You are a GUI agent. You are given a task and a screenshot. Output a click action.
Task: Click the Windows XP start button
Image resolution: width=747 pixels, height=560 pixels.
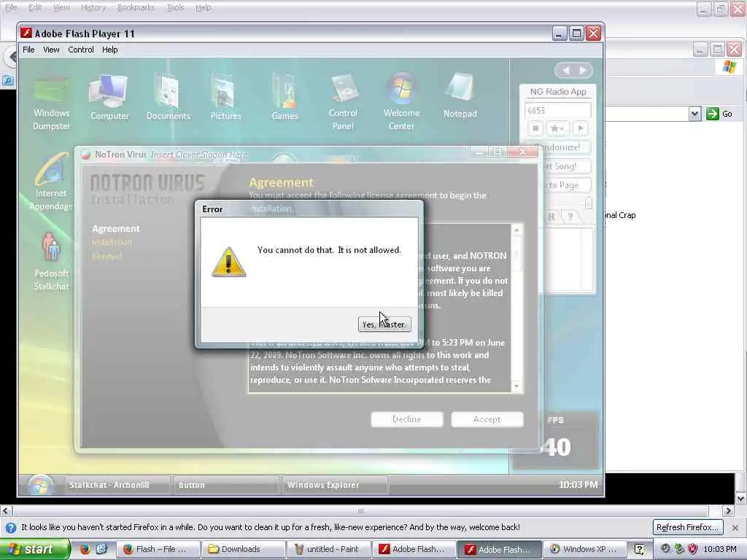pos(34,549)
